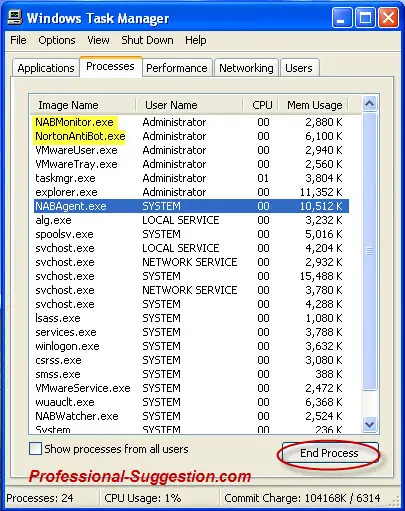
Task: Maximize the Windows Task Manager window
Action: point(365,18)
